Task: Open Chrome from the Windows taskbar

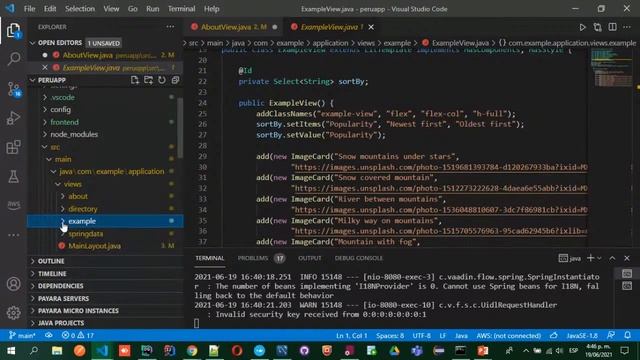Action: coord(192,350)
